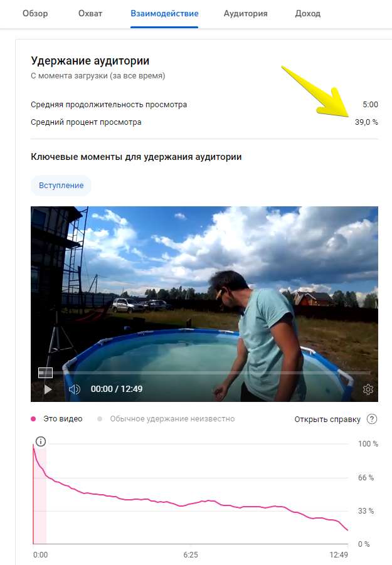Screen dimensions: 392x565
Task: Click the info icon above retention graph
Action: [41, 441]
